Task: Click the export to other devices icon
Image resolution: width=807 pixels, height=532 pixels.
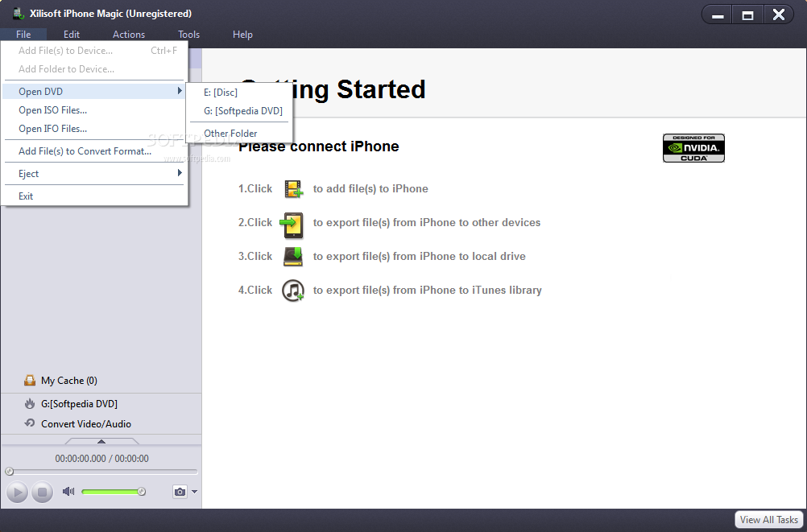Action: [x=292, y=225]
